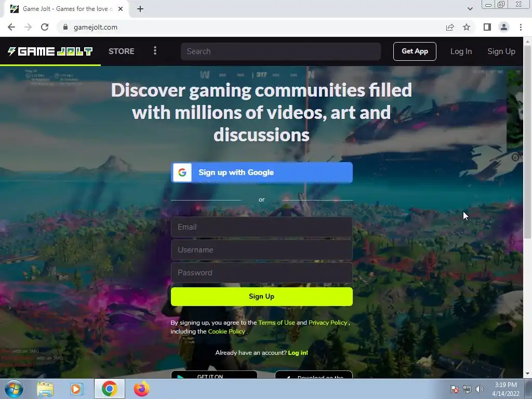This screenshot has height=399, width=532.
Task: Expand the tab search chevron
Action: (x=470, y=9)
